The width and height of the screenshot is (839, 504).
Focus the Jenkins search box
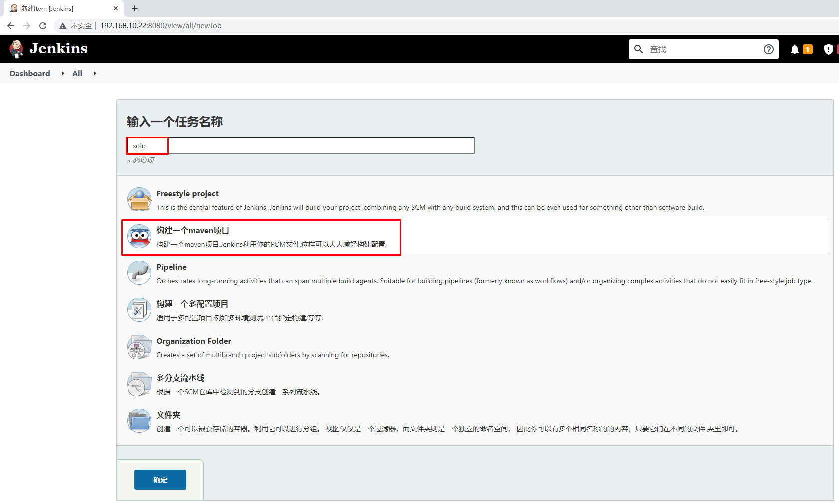tap(703, 49)
